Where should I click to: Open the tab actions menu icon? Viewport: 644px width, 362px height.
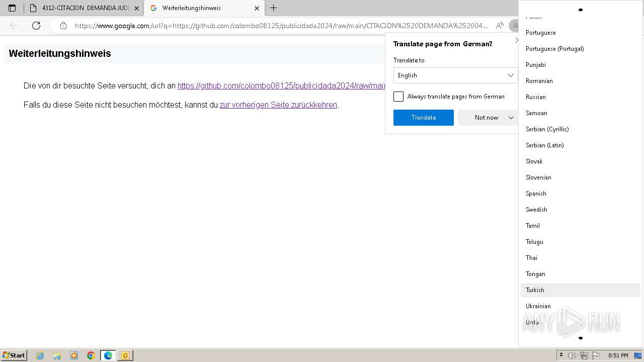pyautogui.click(x=12, y=8)
